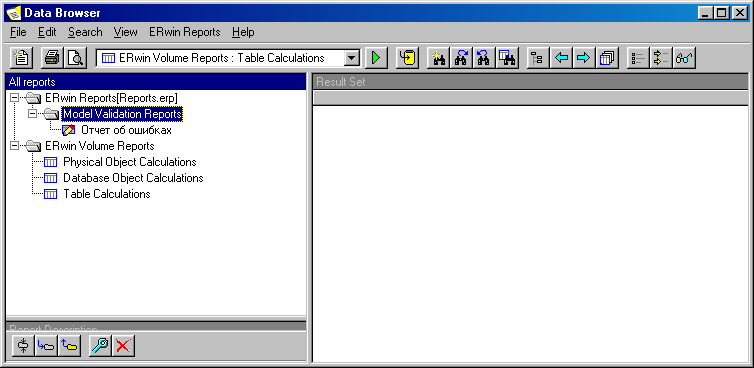The height and width of the screenshot is (368, 754).
Task: Click the yellow arrows list toolbar icon
Action: point(661,58)
